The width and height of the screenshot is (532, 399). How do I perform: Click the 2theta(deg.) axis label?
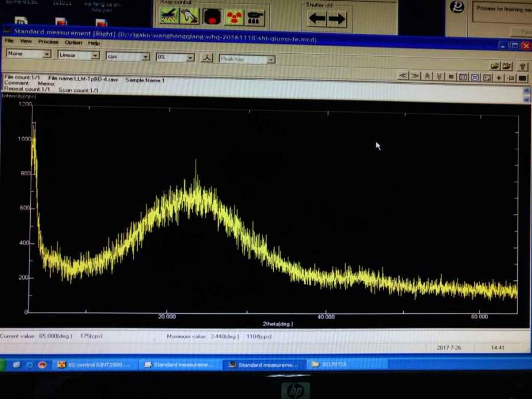point(278,324)
